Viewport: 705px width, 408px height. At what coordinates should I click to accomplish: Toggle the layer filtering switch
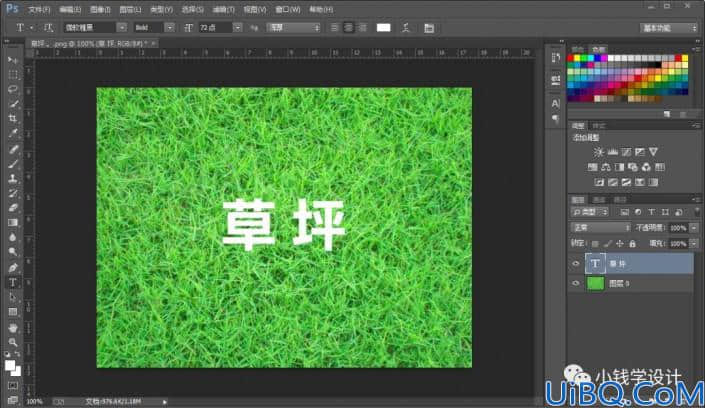[x=697, y=211]
